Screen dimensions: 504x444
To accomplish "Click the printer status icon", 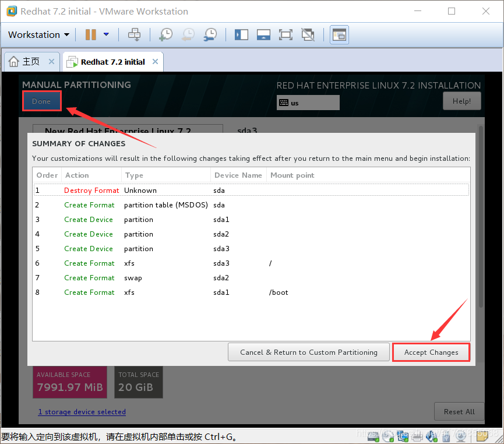I will point(417,436).
